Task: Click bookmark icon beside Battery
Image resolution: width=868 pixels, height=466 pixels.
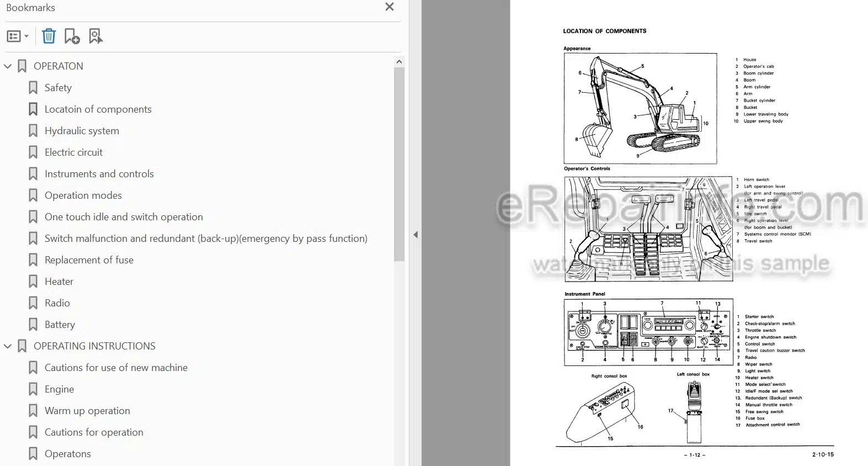Action: (33, 325)
